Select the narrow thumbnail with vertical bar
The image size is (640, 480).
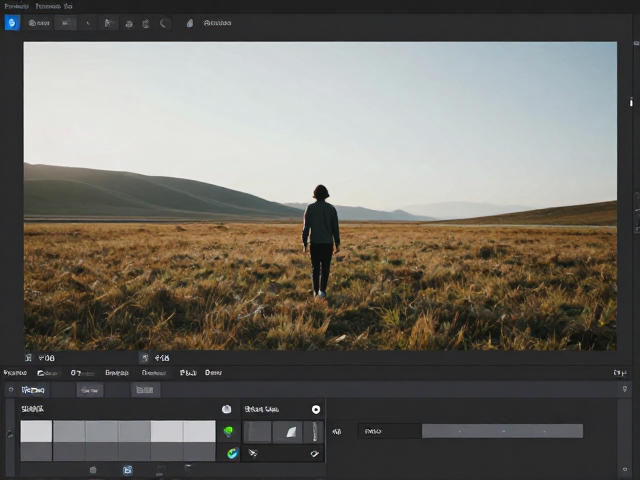click(314, 432)
